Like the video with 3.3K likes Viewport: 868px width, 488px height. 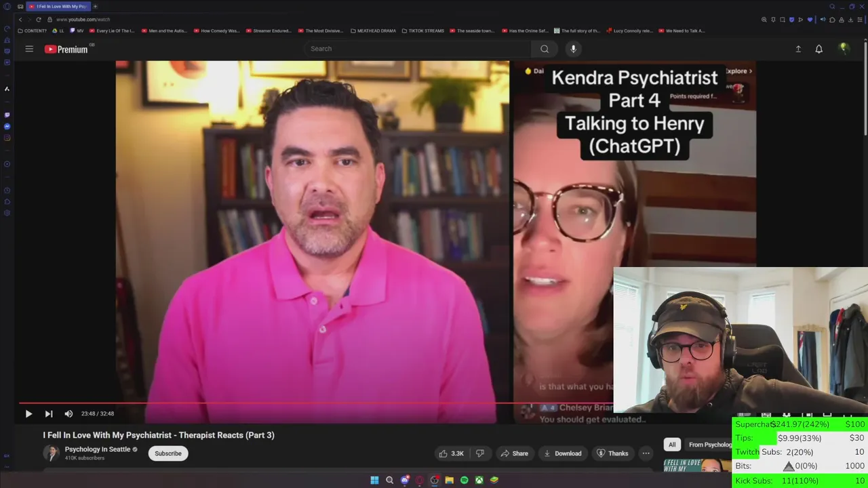450,453
